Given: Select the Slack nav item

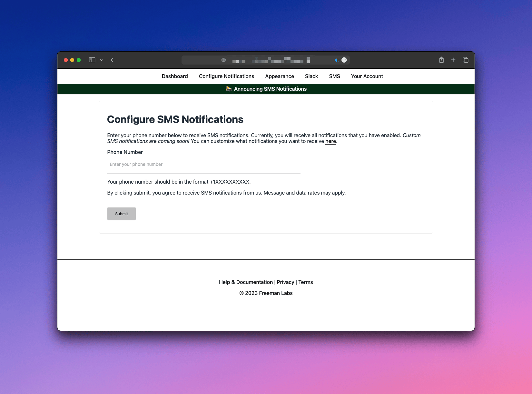Looking at the screenshot, I should (311, 76).
